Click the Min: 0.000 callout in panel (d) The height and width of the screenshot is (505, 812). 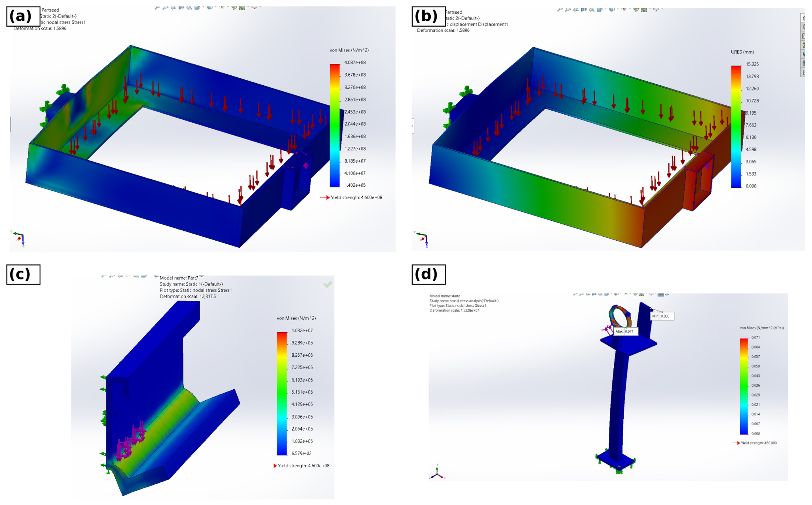point(662,316)
